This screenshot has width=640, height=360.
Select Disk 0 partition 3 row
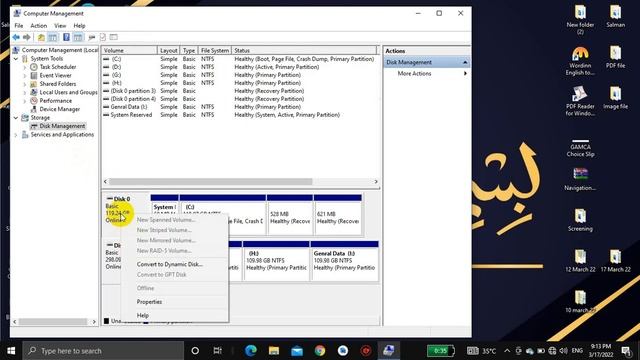point(239,91)
